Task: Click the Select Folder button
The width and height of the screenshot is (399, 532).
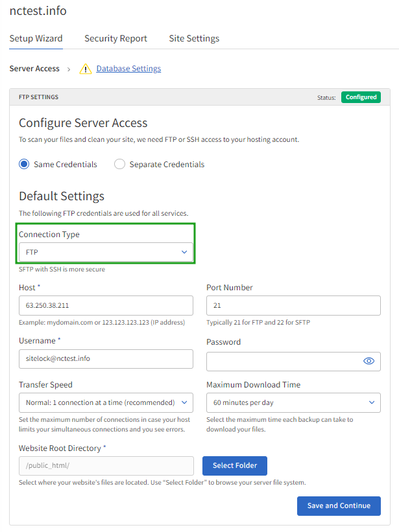Action: point(235,465)
